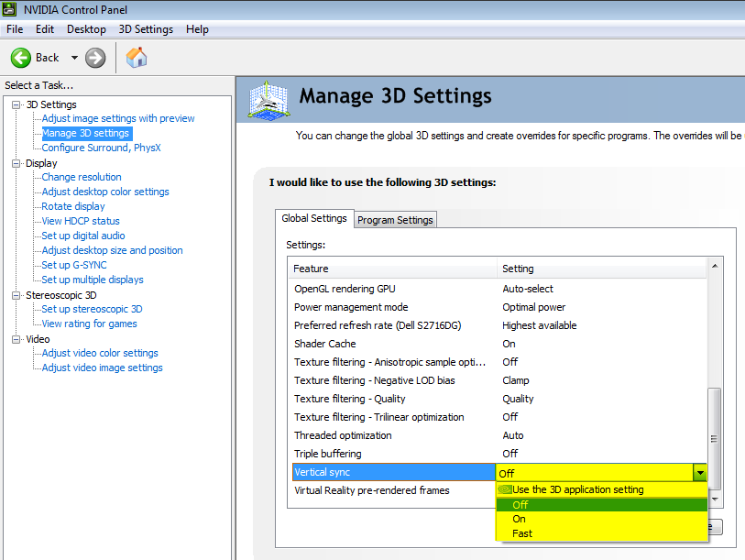The image size is (745, 560).
Task: Select the 'OpenGL rendering GPU' row
Action: (498, 289)
